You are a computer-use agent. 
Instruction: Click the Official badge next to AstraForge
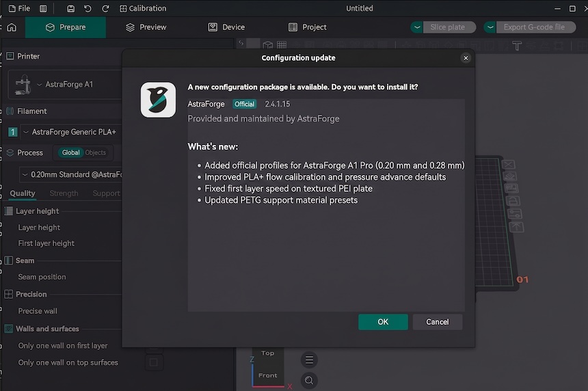[245, 104]
